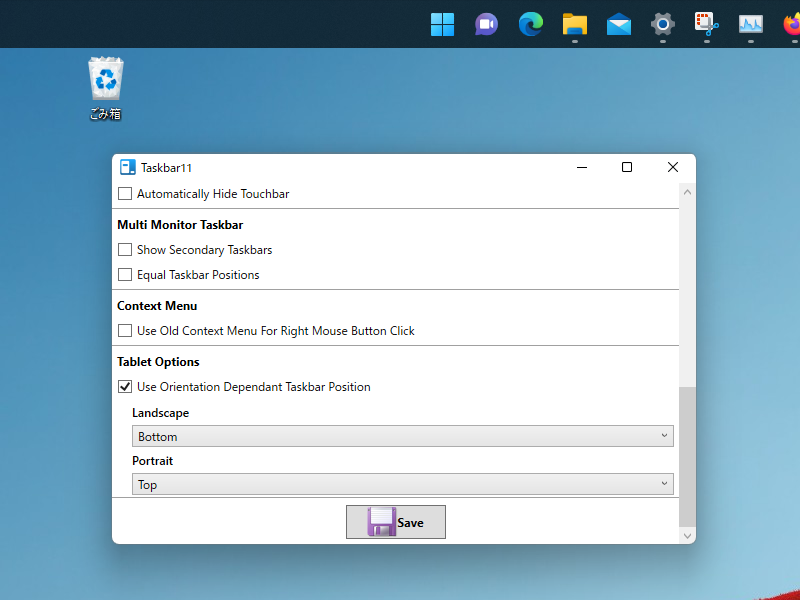Screen dimensions: 800x600
Task: Open the Landscape position dropdown
Action: (x=403, y=436)
